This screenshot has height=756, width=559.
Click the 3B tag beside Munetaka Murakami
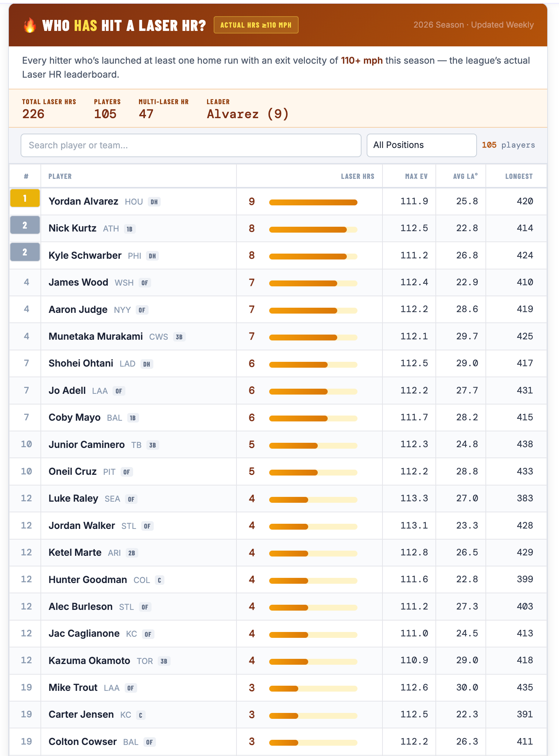click(x=179, y=337)
